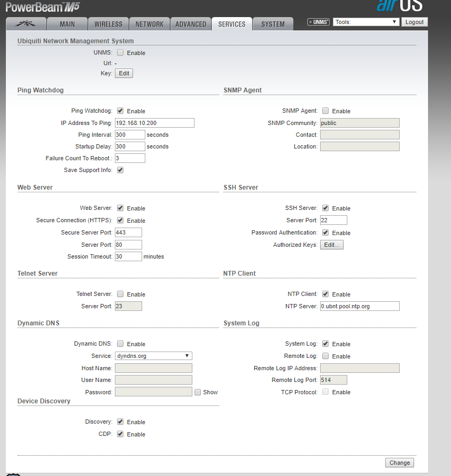451x476 pixels.
Task: Click the PowerBeam M5 product title
Action: [43, 7]
